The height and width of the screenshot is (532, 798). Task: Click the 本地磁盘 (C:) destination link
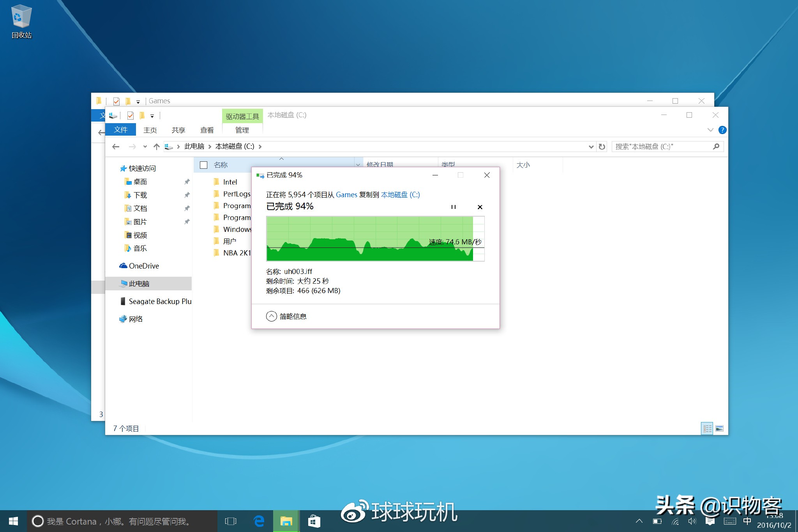coord(400,194)
